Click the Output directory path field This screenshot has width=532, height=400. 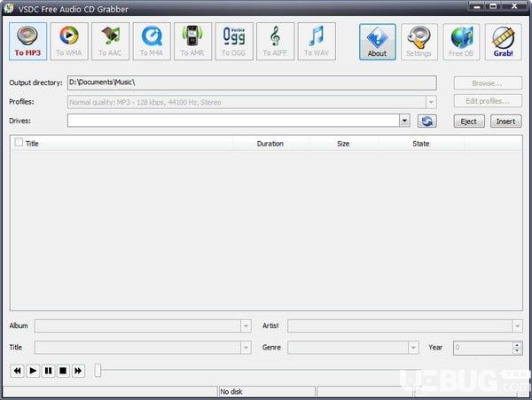coord(252,82)
